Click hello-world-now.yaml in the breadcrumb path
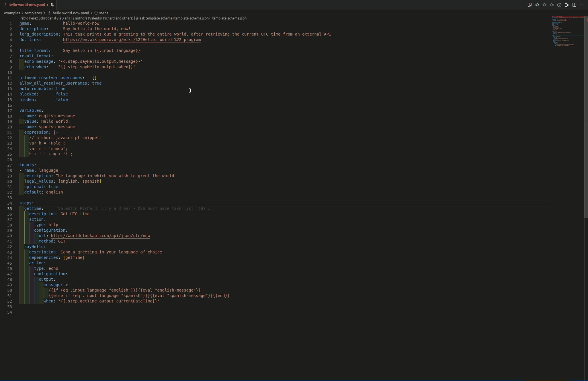This screenshot has height=381, width=588. [71, 13]
